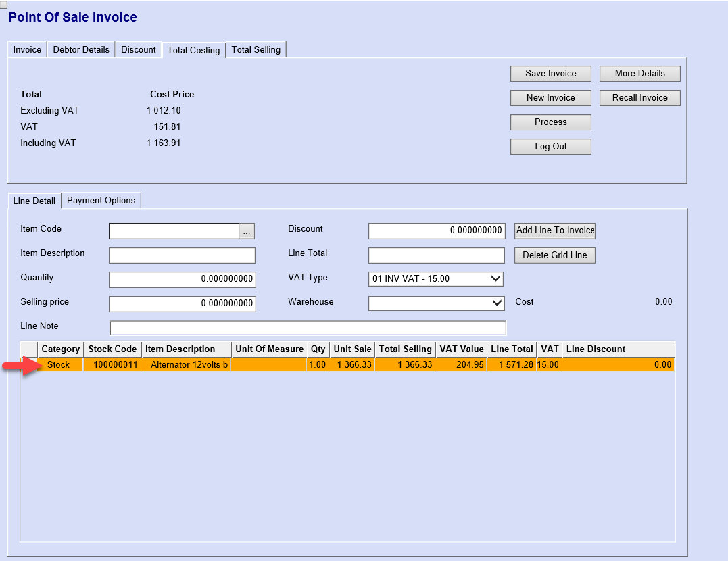Click into the Quantity input field

pyautogui.click(x=182, y=279)
